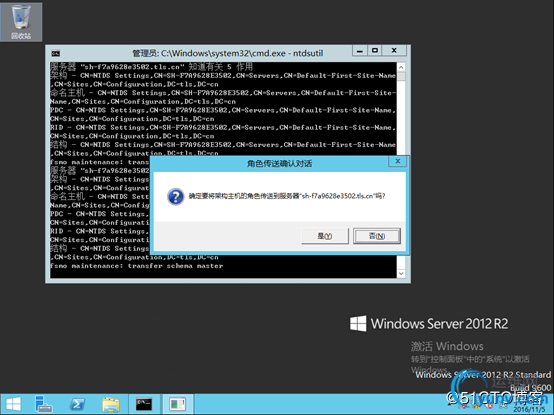Image resolution: width=554 pixels, height=415 pixels.
Task: Confirm the role transfer with 是(Y)
Action: click(x=325, y=236)
